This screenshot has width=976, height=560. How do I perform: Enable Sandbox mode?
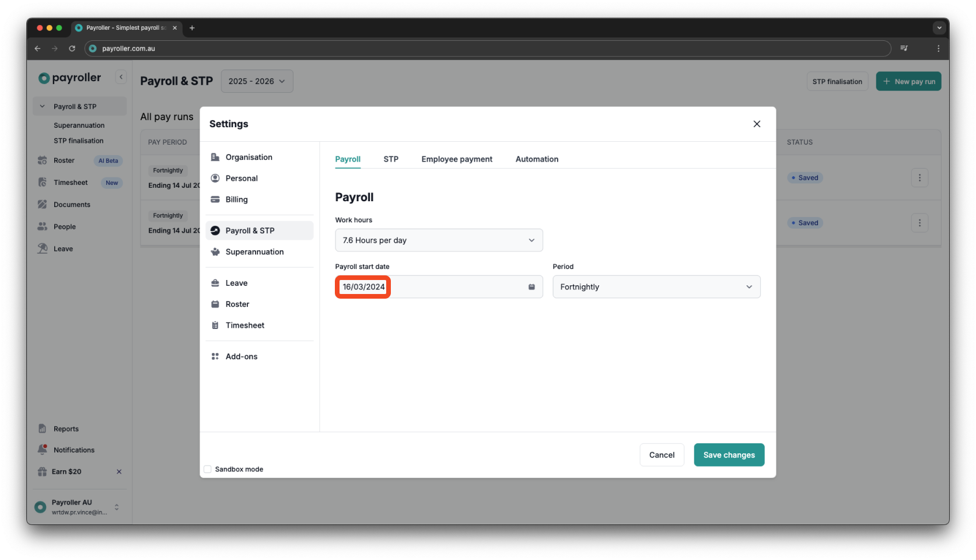(x=208, y=468)
